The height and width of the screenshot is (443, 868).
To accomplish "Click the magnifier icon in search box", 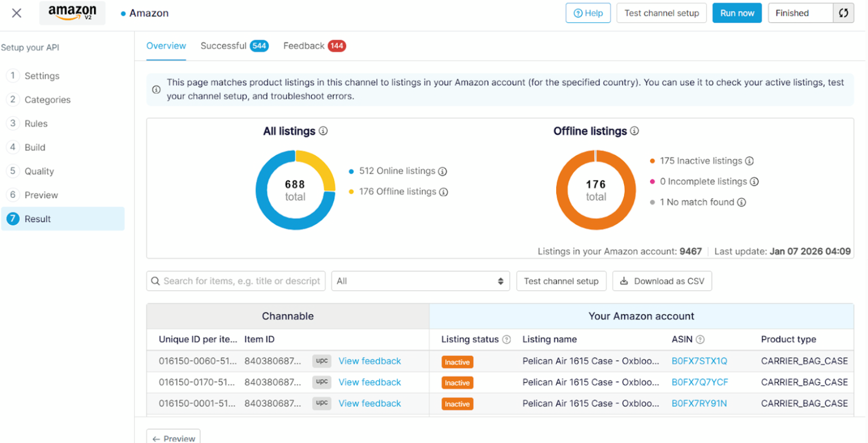I will 155,281.
